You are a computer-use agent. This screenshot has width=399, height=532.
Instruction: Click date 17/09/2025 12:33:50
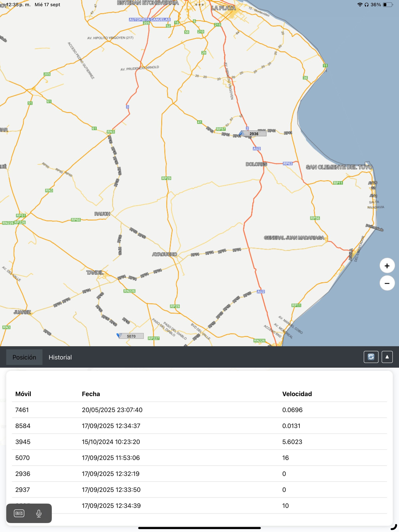tap(111, 490)
